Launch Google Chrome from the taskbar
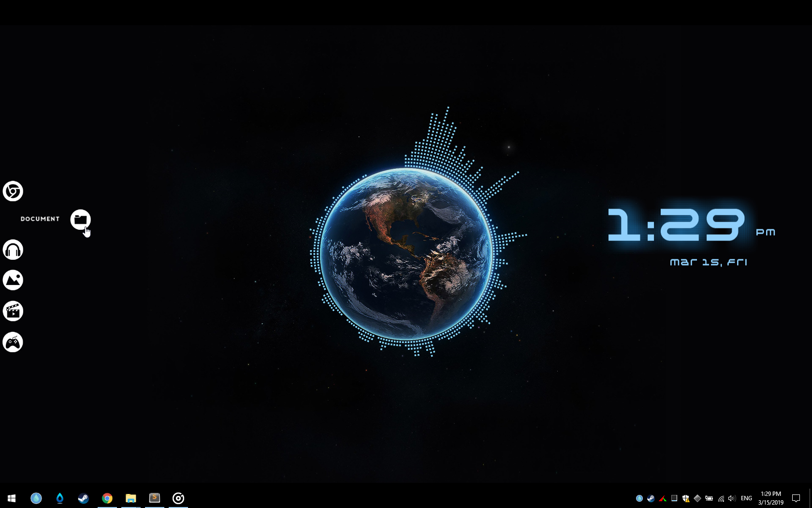Image resolution: width=812 pixels, height=508 pixels. (107, 498)
